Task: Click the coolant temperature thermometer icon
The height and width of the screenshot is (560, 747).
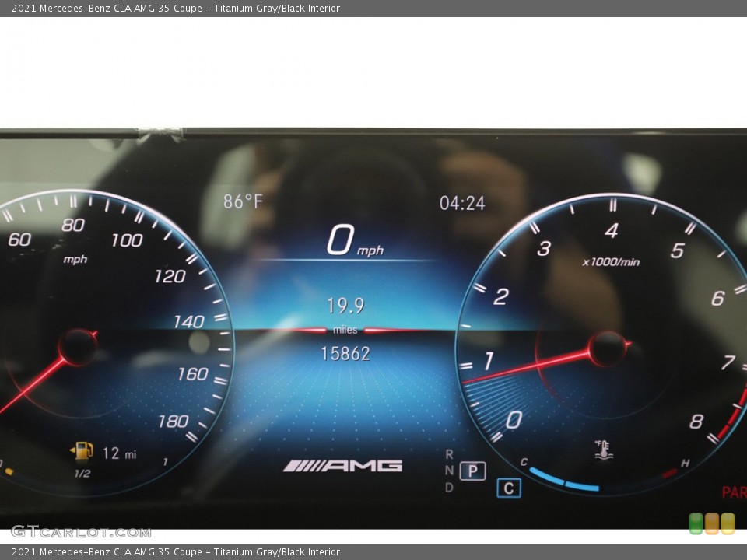Action: (604, 450)
